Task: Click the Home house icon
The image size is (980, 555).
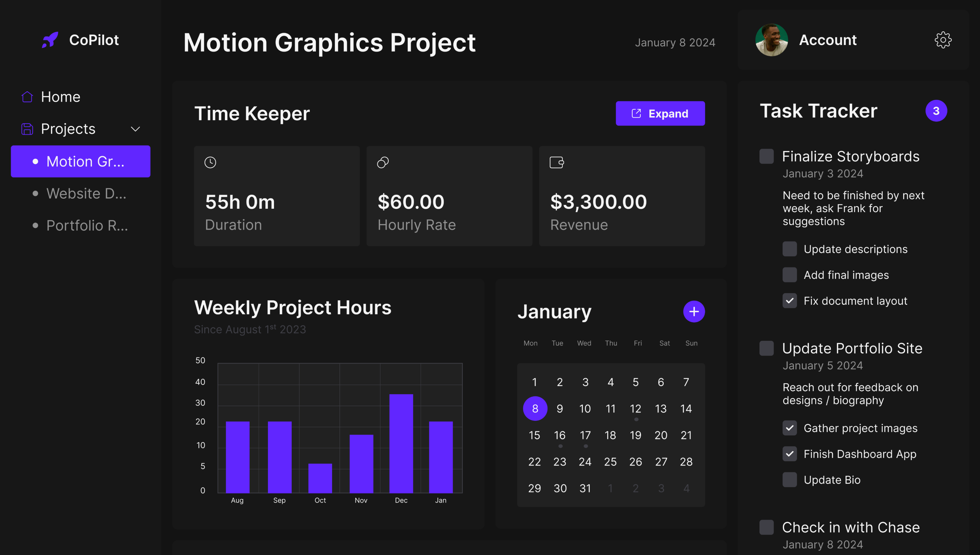Action: coord(27,97)
